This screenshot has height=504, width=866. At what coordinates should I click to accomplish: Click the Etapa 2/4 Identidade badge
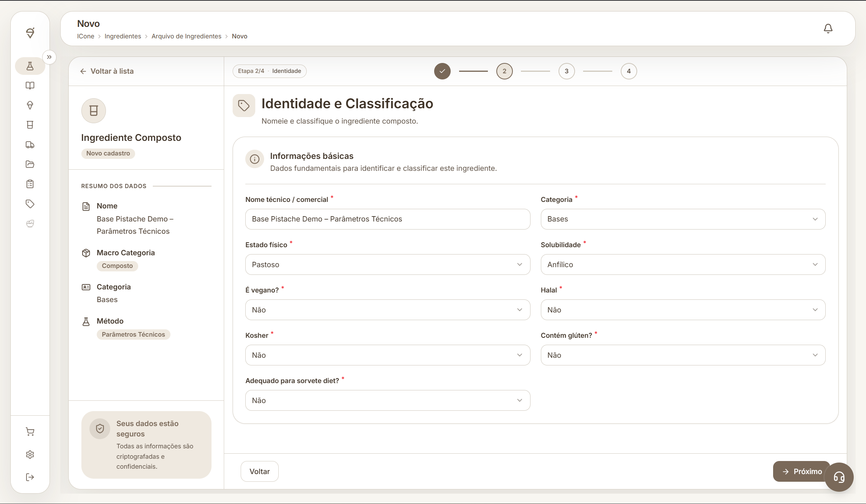(x=269, y=71)
